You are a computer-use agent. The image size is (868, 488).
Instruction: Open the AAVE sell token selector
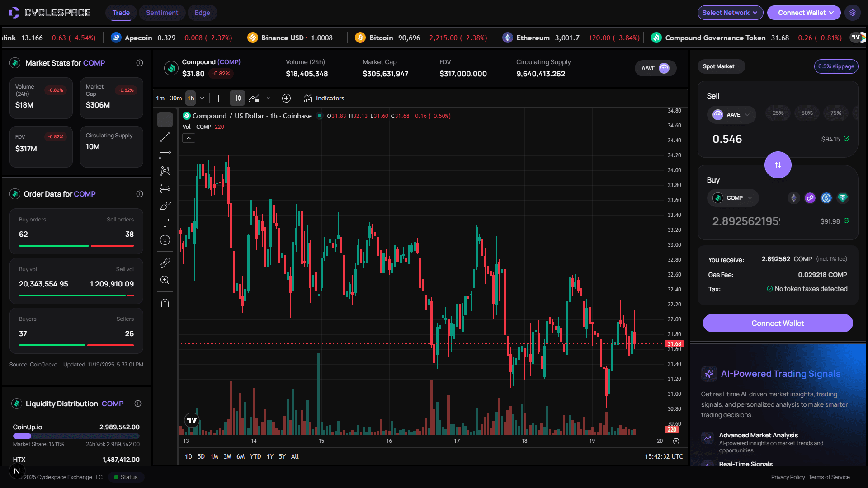[731, 115]
